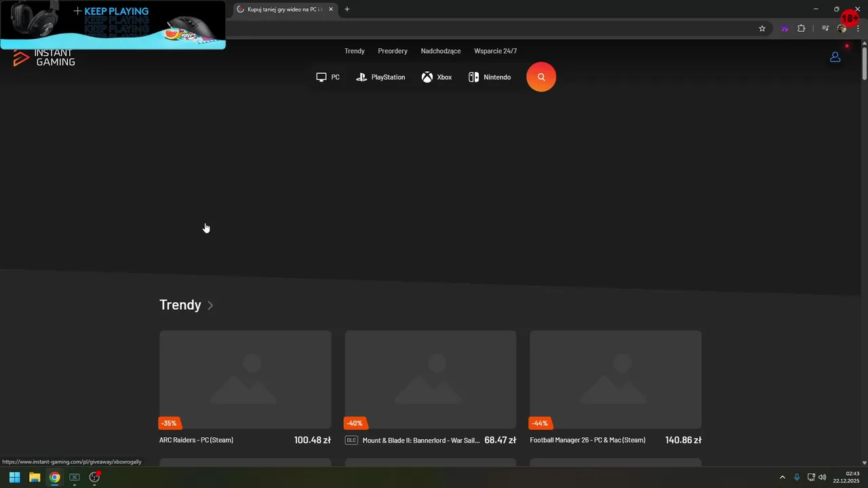Screen dimensions: 868x488
Task: Open ARC Raiders game thumbnail
Action: pyautogui.click(x=245, y=380)
